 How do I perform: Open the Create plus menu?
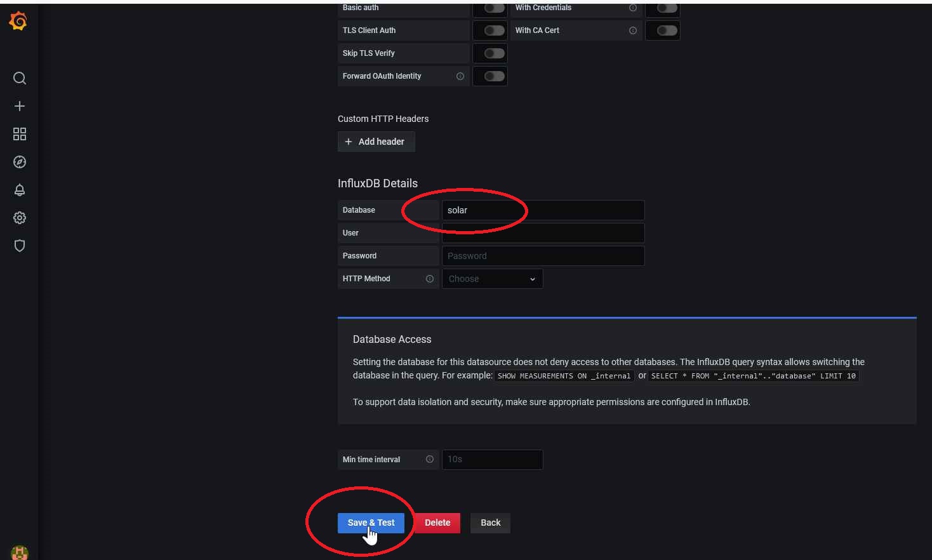[20, 106]
